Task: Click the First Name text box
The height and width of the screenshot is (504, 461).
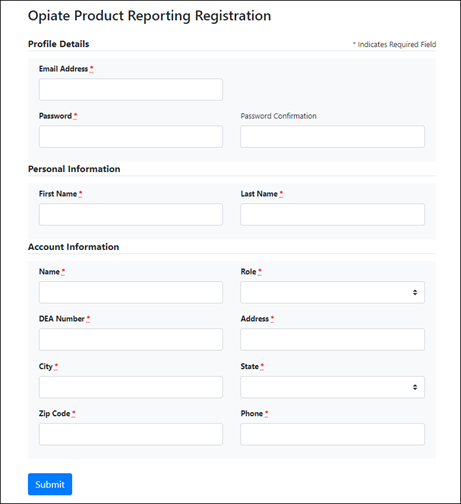Action: tap(131, 215)
